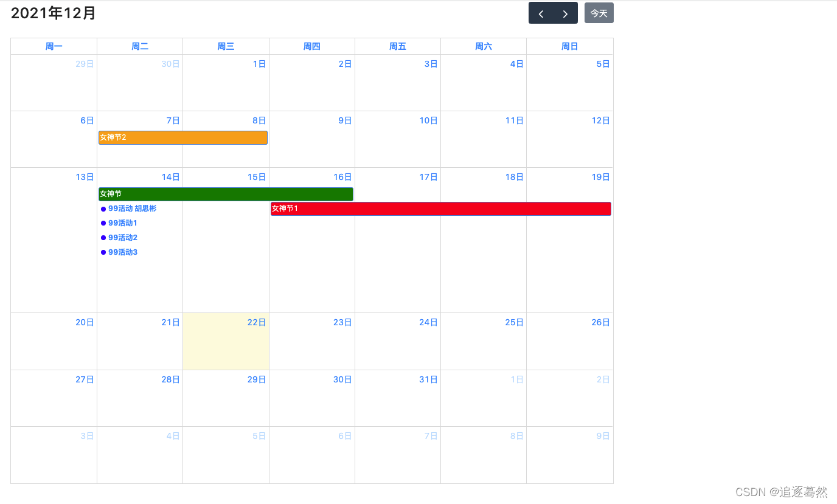Open the green 女神节 event bar
This screenshot has height=504, width=837.
click(x=225, y=194)
